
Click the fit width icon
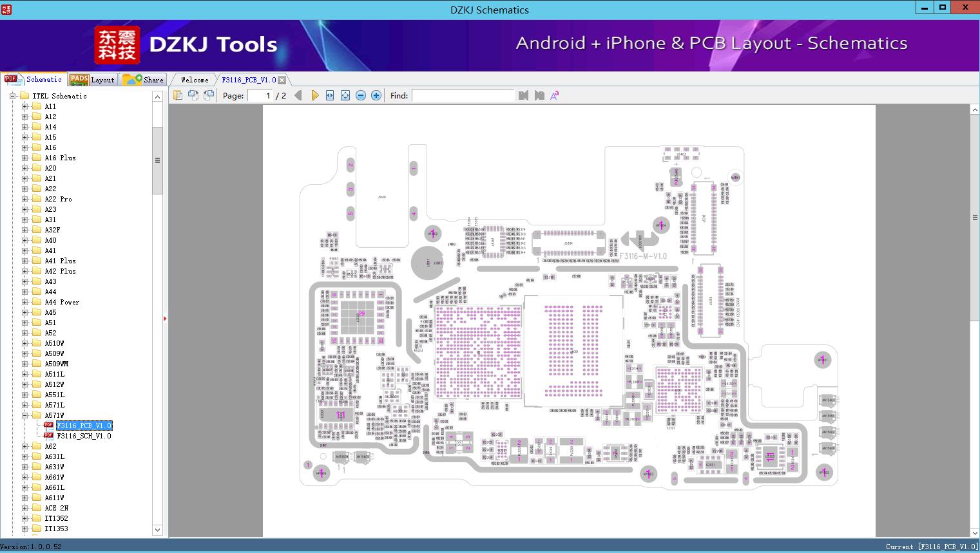[330, 95]
